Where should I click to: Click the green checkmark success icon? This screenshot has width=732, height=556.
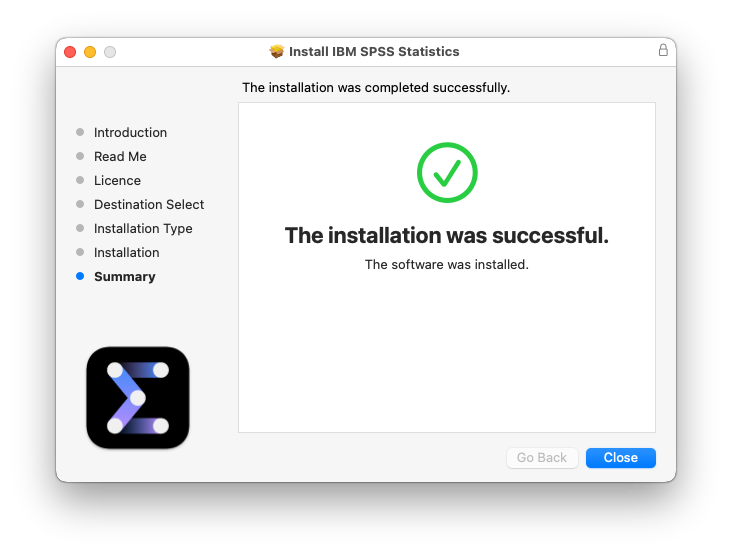point(447,173)
